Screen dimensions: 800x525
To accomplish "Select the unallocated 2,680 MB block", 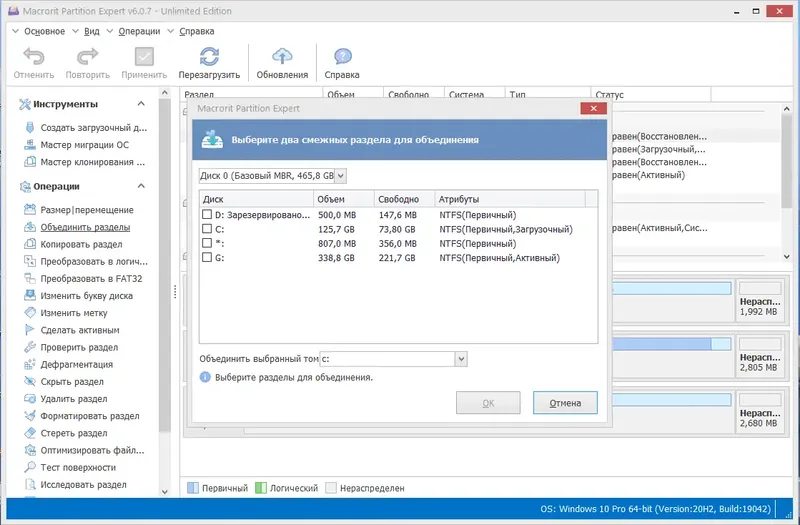I will (760, 412).
